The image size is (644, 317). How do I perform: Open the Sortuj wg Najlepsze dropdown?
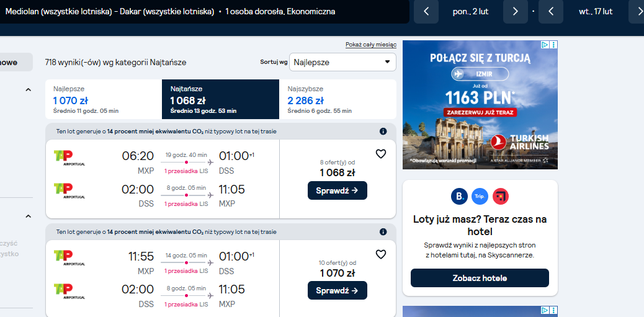pos(342,62)
